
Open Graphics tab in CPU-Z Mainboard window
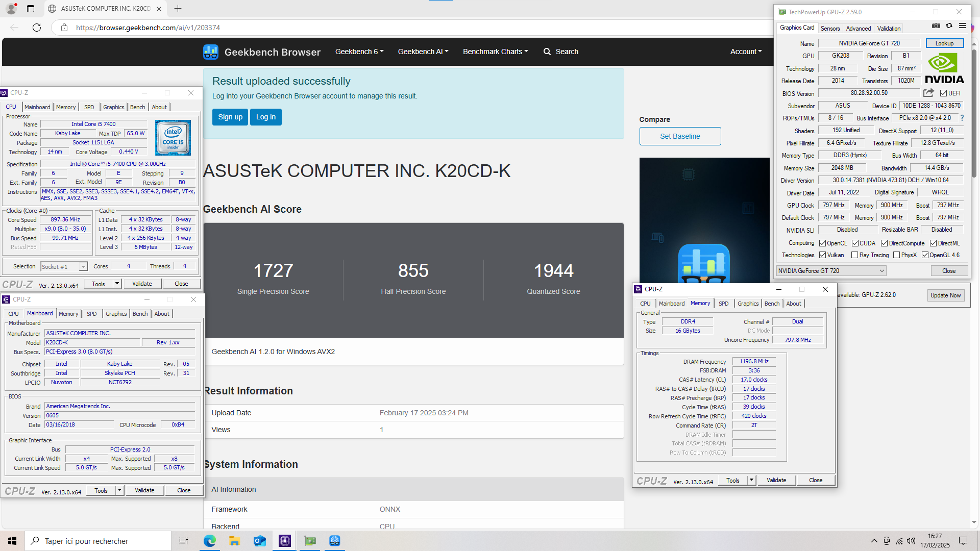(x=116, y=314)
